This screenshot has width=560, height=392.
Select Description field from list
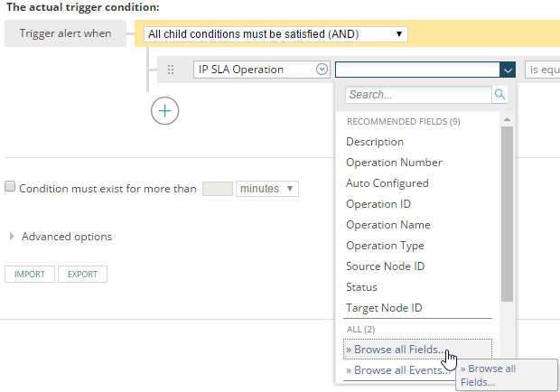tap(375, 142)
